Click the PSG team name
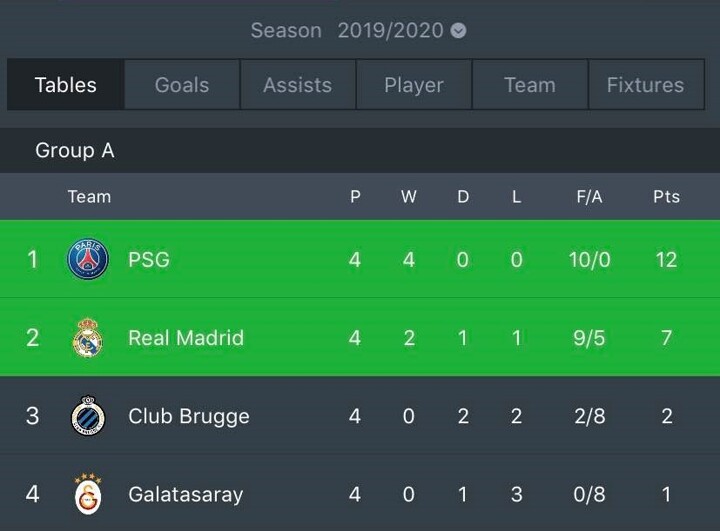Image resolution: width=720 pixels, height=531 pixels. (x=149, y=259)
